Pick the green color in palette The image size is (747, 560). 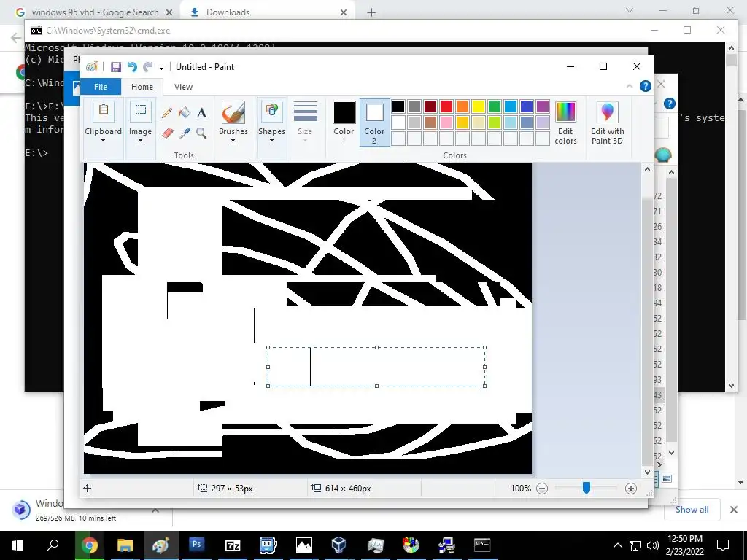495,106
